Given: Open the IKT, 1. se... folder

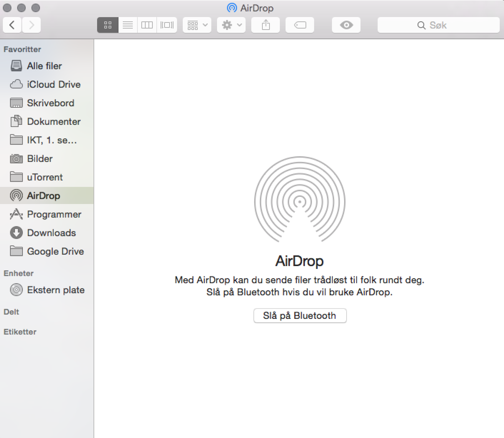Looking at the screenshot, I should (47, 140).
